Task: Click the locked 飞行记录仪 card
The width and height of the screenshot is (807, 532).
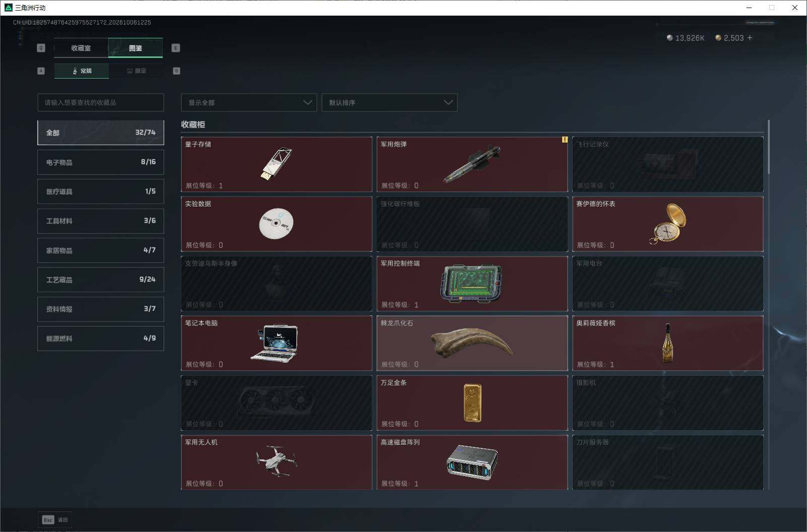Action: pyautogui.click(x=668, y=164)
